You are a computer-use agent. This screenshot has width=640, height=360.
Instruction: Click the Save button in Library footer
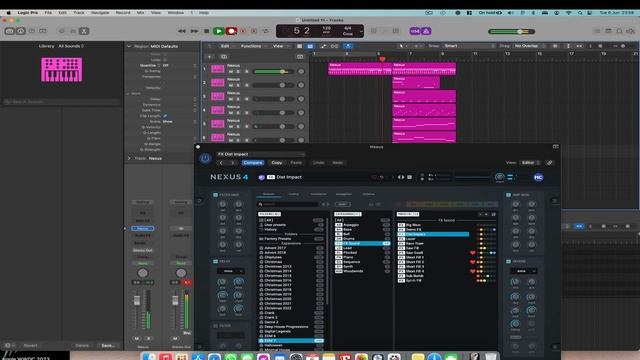(108, 345)
